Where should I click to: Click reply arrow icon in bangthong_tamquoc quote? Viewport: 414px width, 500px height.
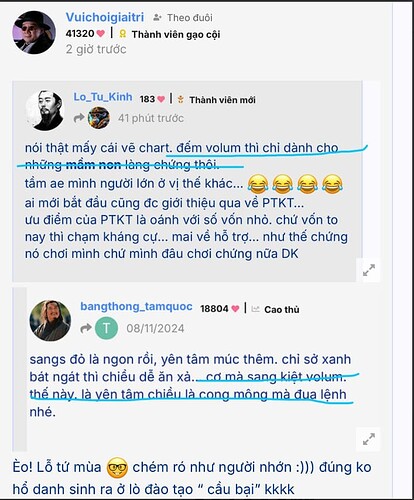86,328
